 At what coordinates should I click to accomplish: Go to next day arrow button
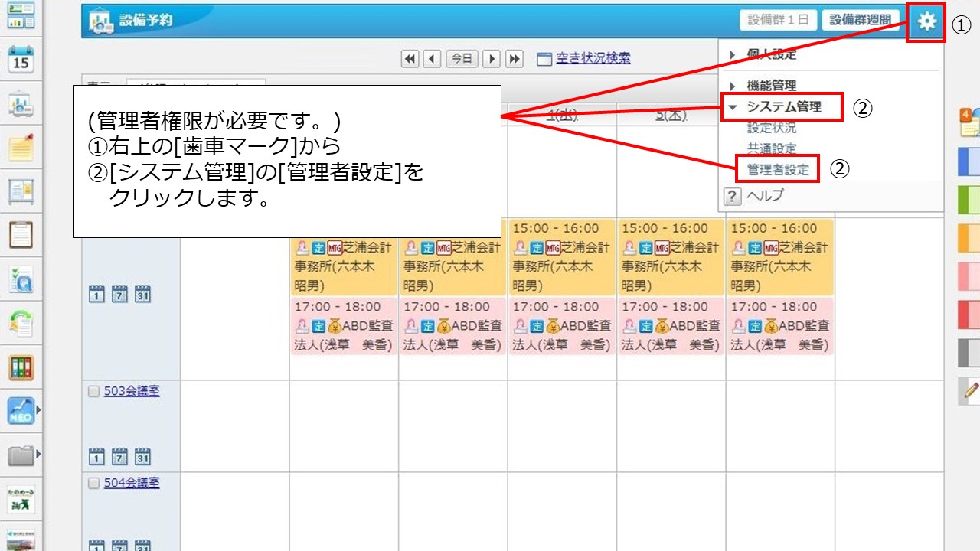coord(492,59)
